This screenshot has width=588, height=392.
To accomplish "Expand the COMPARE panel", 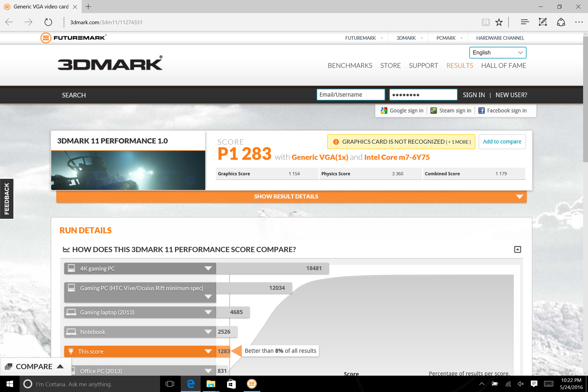I will coord(35,367).
